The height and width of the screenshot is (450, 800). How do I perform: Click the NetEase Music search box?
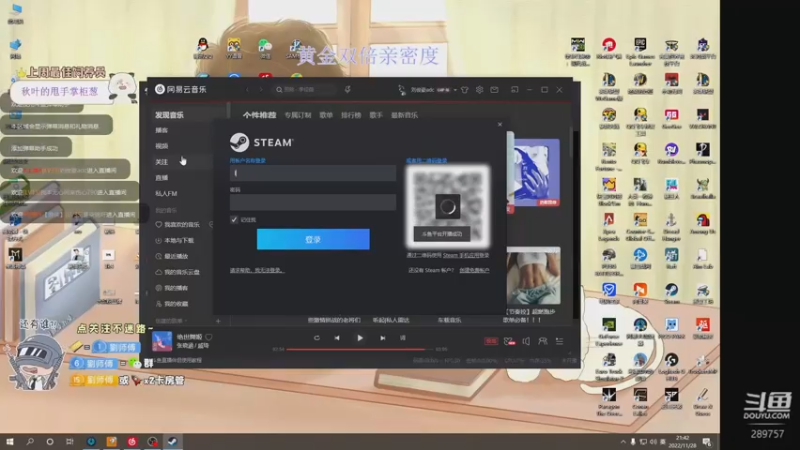[305, 89]
